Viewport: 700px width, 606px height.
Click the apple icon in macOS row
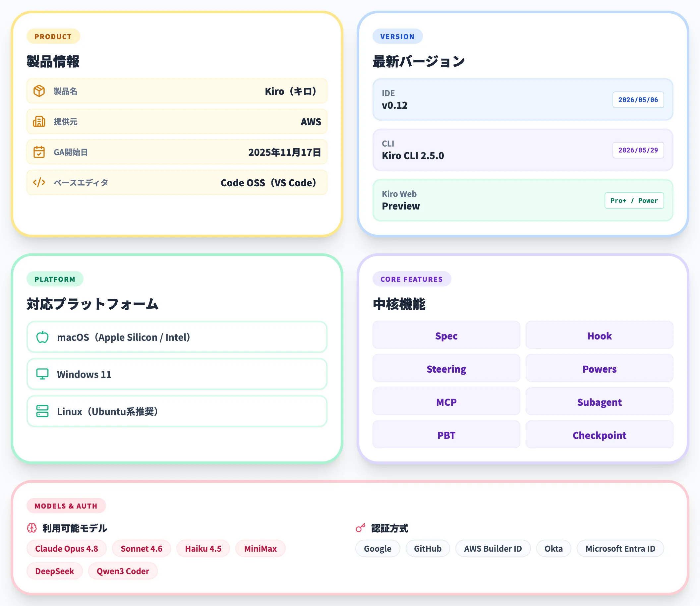click(x=42, y=337)
